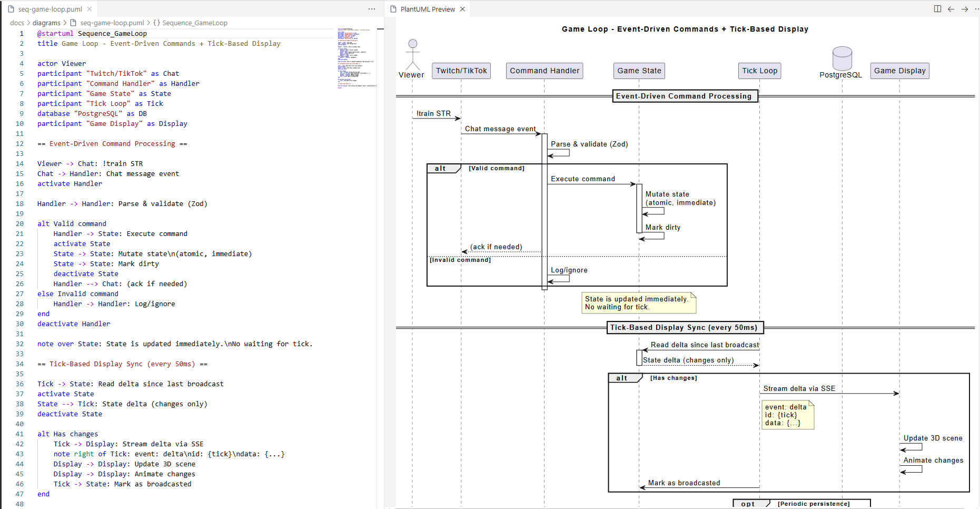Click the '[Has changes]' alt guard
The width and height of the screenshot is (980, 509).
(674, 378)
